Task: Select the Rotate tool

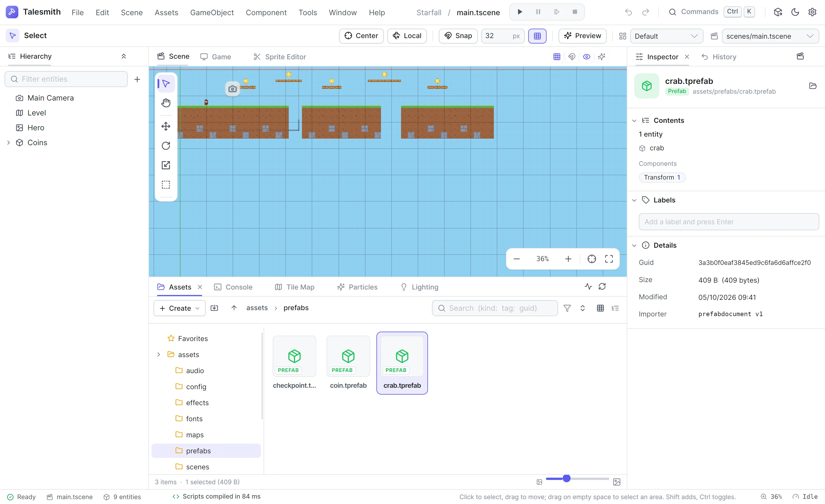Action: 166,145
